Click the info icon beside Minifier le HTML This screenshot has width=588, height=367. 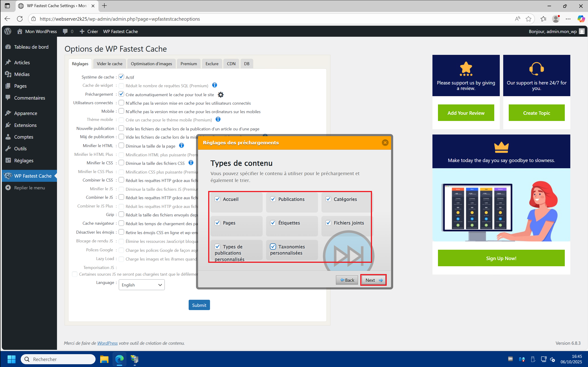click(x=182, y=145)
